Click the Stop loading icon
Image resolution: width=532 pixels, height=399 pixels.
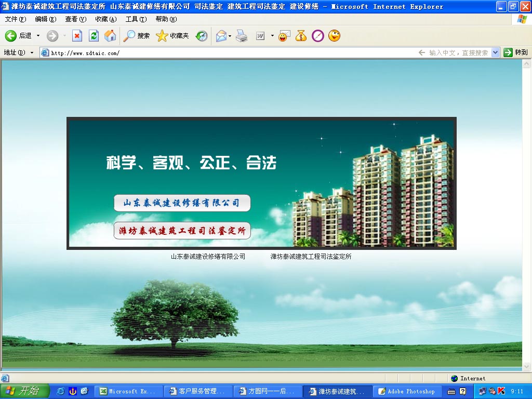(x=77, y=36)
